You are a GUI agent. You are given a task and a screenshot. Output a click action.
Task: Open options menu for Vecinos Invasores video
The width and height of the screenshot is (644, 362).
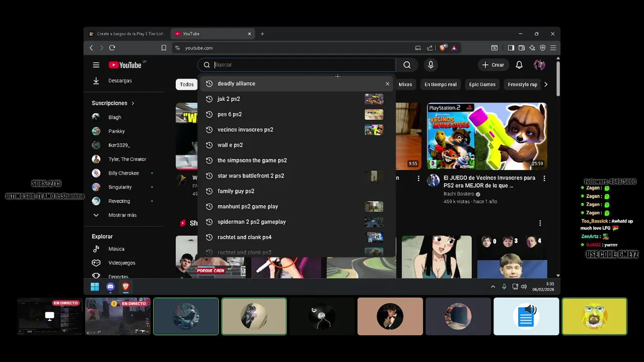point(544,178)
